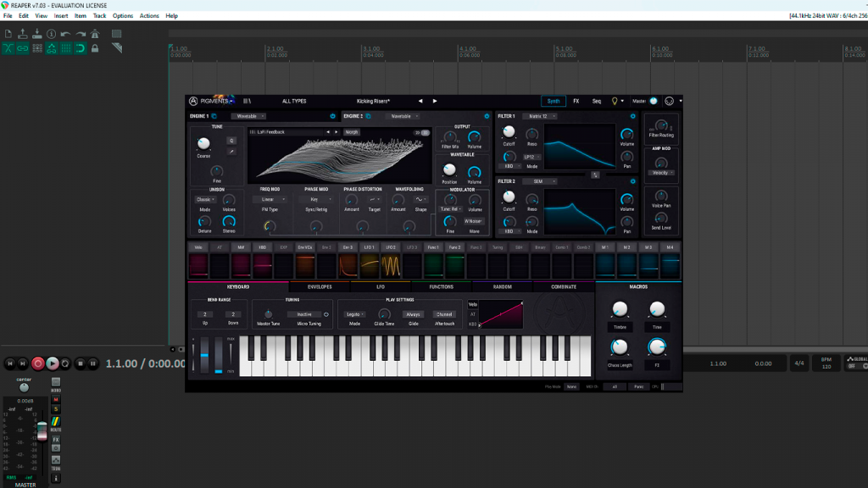Toggle auto-crossfade using the crossing-lines icon
The height and width of the screenshot is (488, 868).
(x=8, y=48)
